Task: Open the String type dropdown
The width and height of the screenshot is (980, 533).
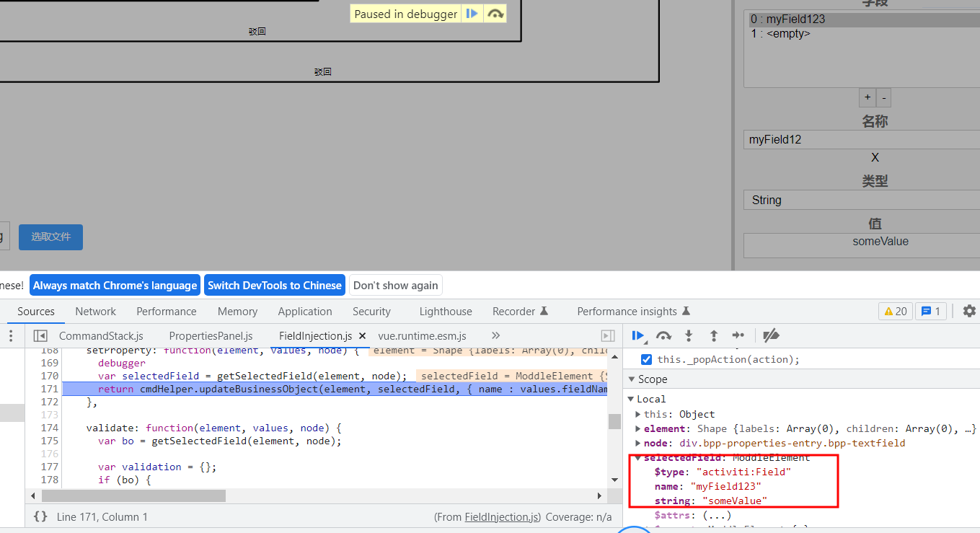Action: click(861, 200)
